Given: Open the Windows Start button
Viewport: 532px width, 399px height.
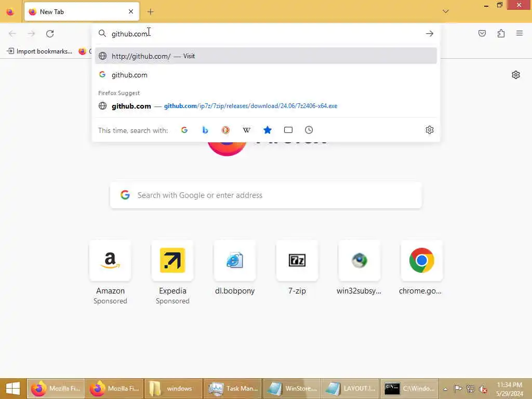Looking at the screenshot, I should click(x=13, y=389).
